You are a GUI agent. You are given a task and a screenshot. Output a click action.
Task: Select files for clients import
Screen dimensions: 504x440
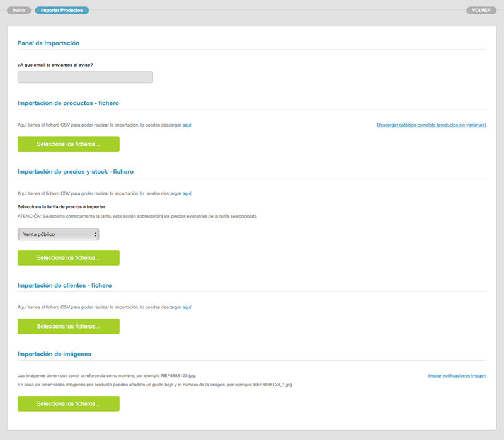click(68, 326)
